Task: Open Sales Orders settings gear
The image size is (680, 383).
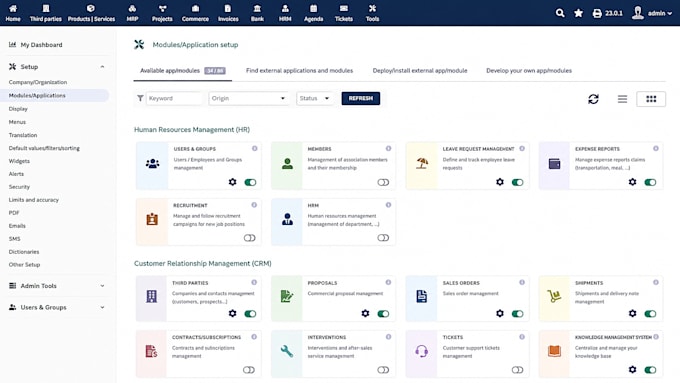Action: tap(500, 314)
